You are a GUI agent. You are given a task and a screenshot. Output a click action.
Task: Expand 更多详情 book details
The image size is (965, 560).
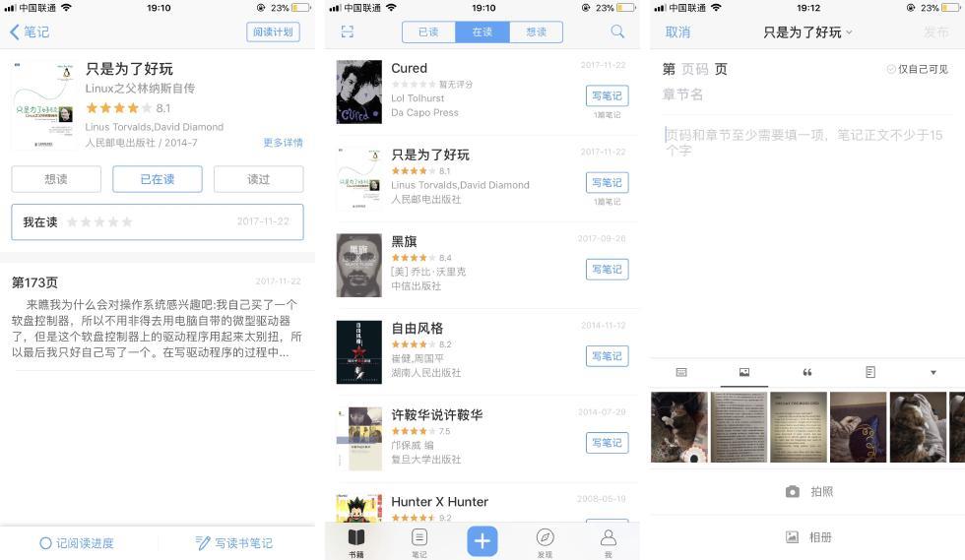(284, 142)
